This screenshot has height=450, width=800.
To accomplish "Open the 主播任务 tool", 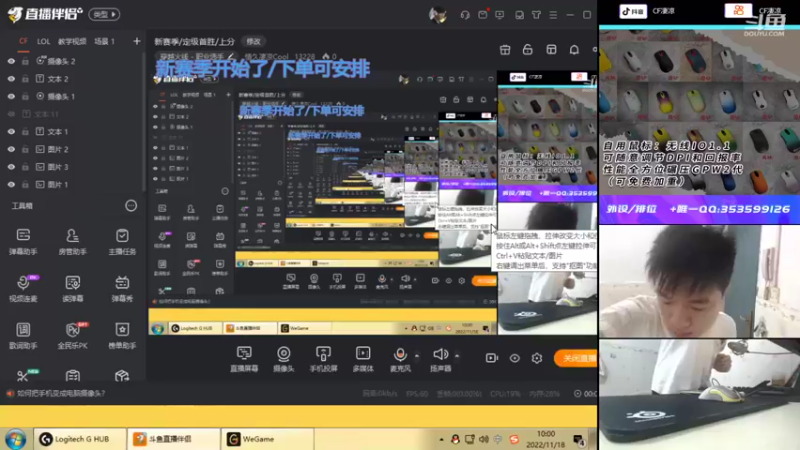I will click(x=122, y=242).
